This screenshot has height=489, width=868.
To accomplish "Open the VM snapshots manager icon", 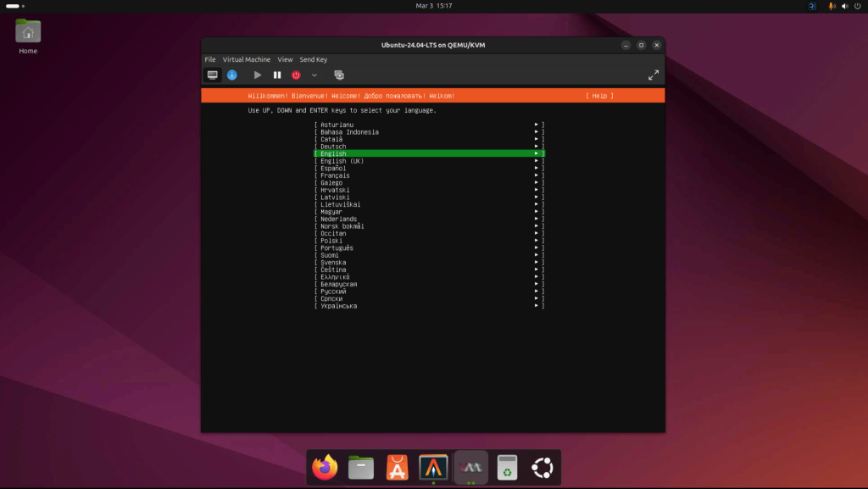I will tap(339, 75).
